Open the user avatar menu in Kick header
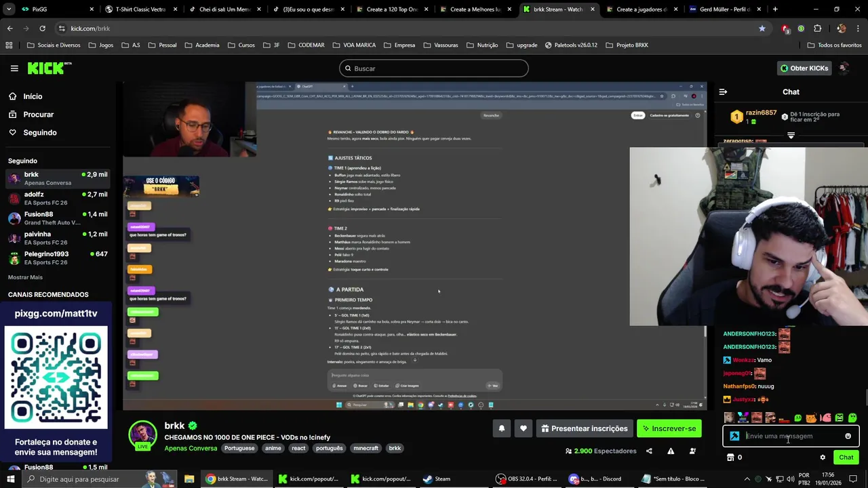This screenshot has width=868, height=488. [x=844, y=68]
